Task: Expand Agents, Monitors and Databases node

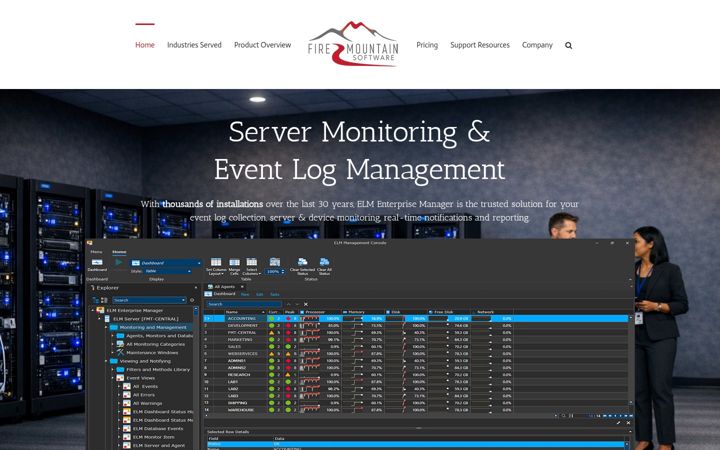Action: click(x=112, y=336)
